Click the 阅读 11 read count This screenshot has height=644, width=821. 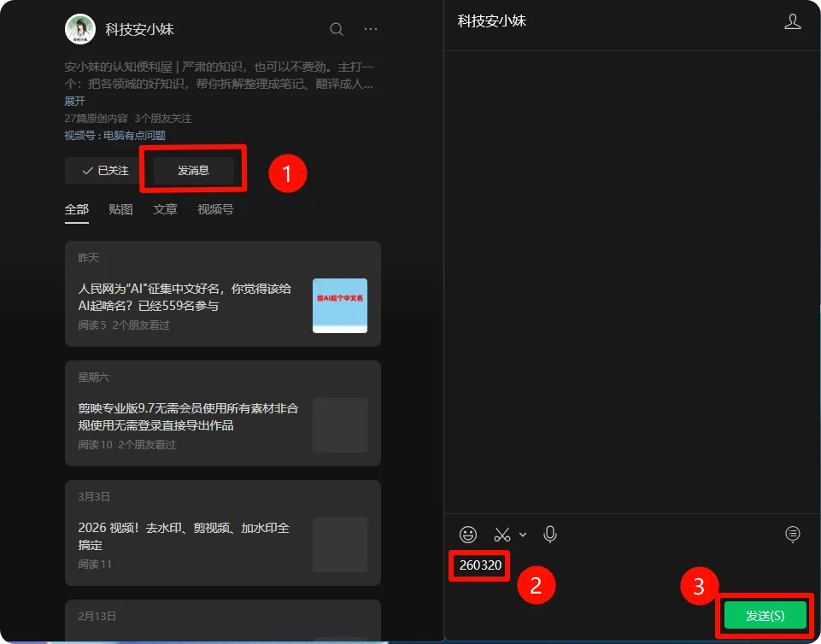(95, 564)
